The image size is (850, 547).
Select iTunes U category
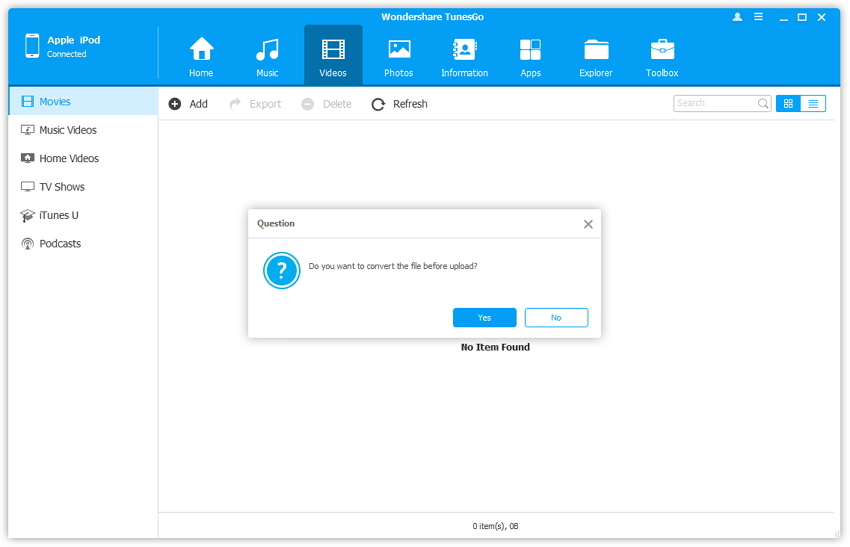(58, 215)
